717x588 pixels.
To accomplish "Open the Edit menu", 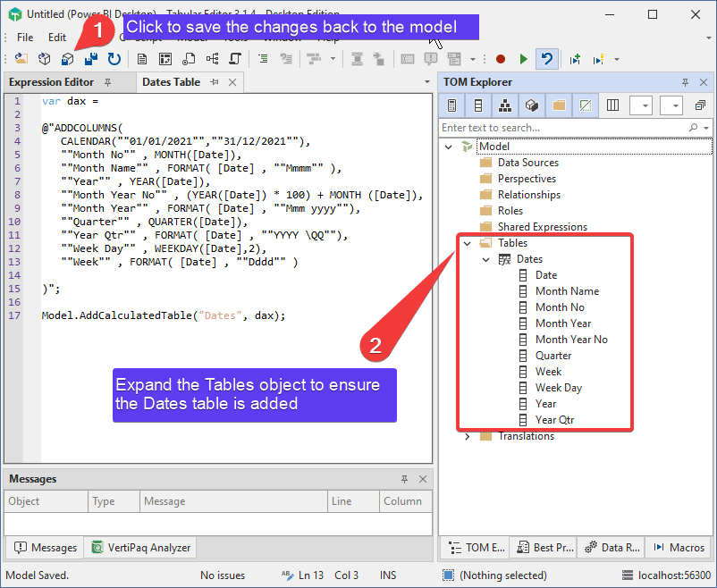I will coord(57,38).
